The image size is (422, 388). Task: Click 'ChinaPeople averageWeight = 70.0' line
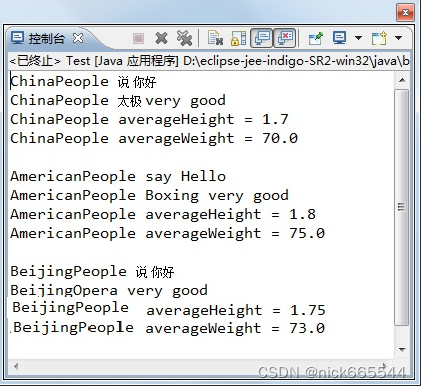(x=154, y=139)
